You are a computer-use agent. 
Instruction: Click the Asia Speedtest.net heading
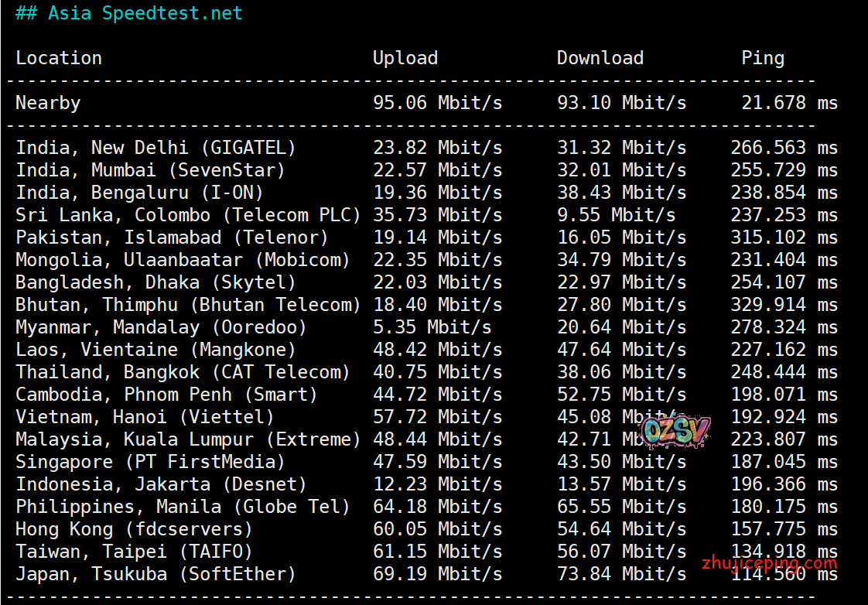tap(128, 13)
